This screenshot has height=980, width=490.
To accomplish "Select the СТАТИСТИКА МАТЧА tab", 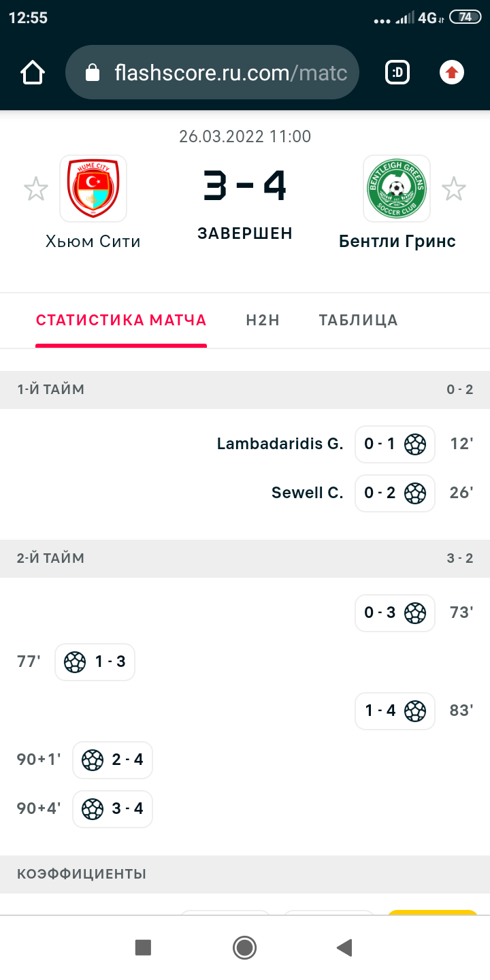I will [x=121, y=321].
